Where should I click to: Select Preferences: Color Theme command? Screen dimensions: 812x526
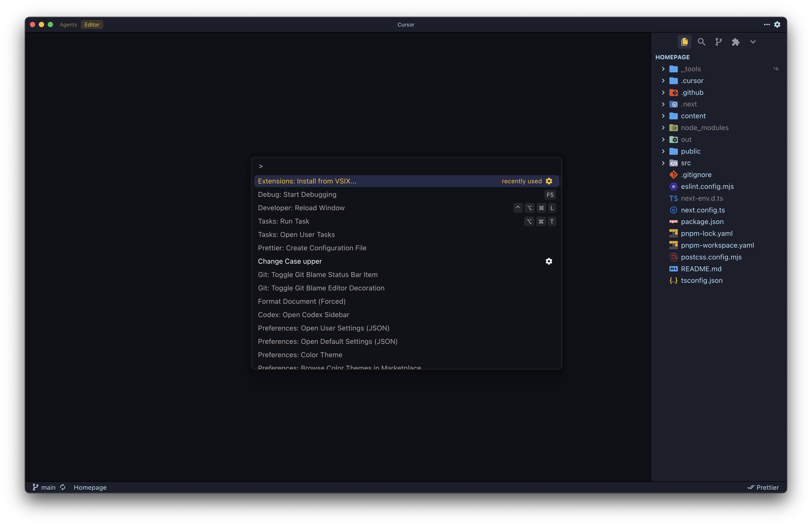(x=300, y=355)
